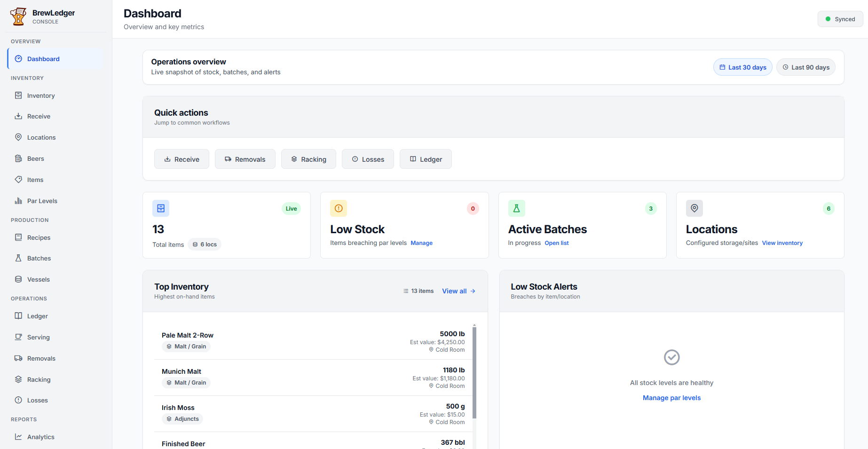Open the Inventory page from sidebar

(55, 95)
